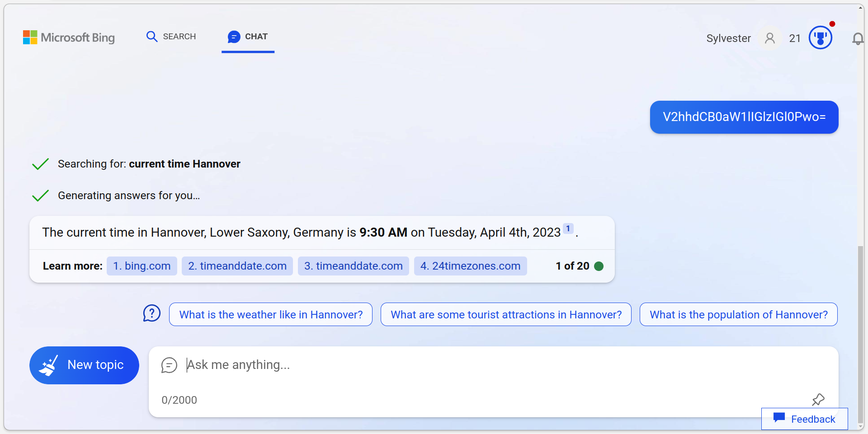Click the green checkmark beside Generating answers

click(x=41, y=196)
